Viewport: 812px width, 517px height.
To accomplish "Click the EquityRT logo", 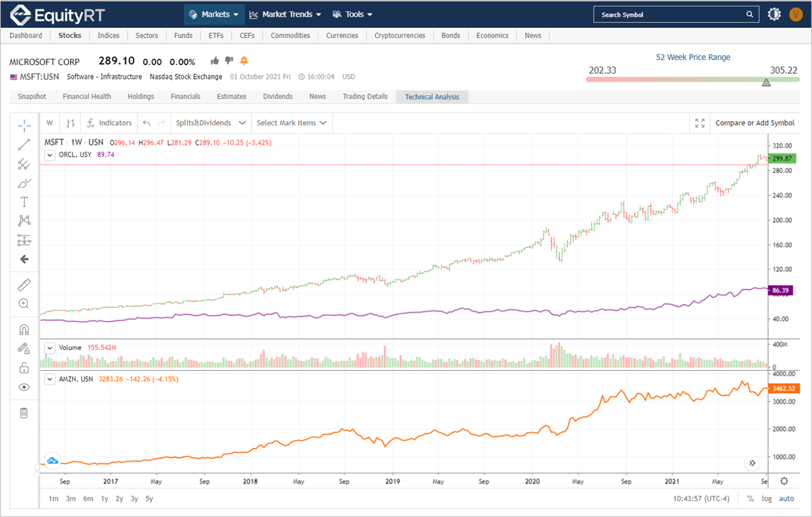I will click(57, 15).
